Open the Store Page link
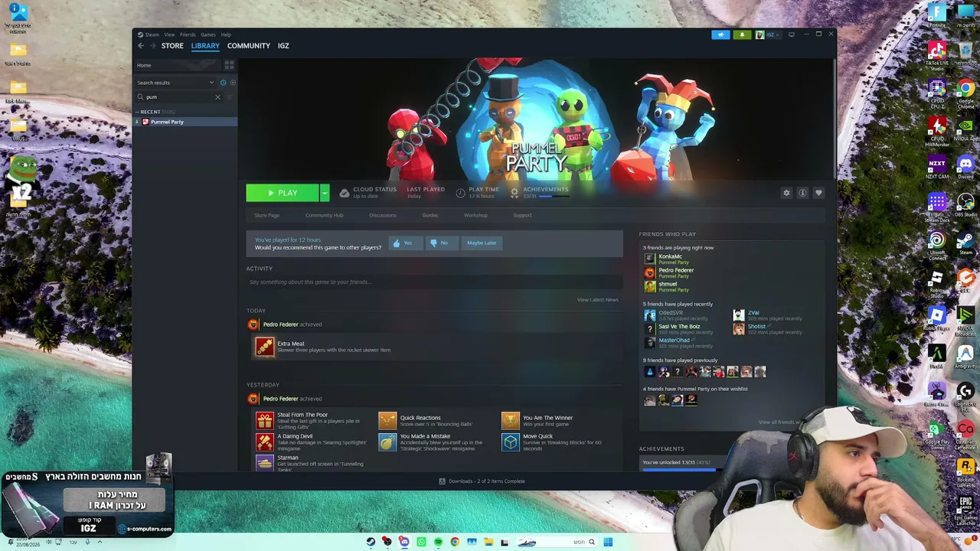 pos(267,215)
